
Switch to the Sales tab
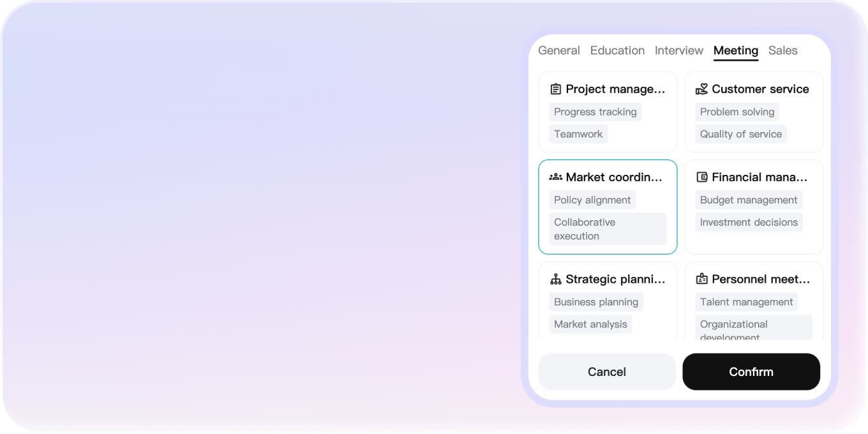click(x=783, y=50)
